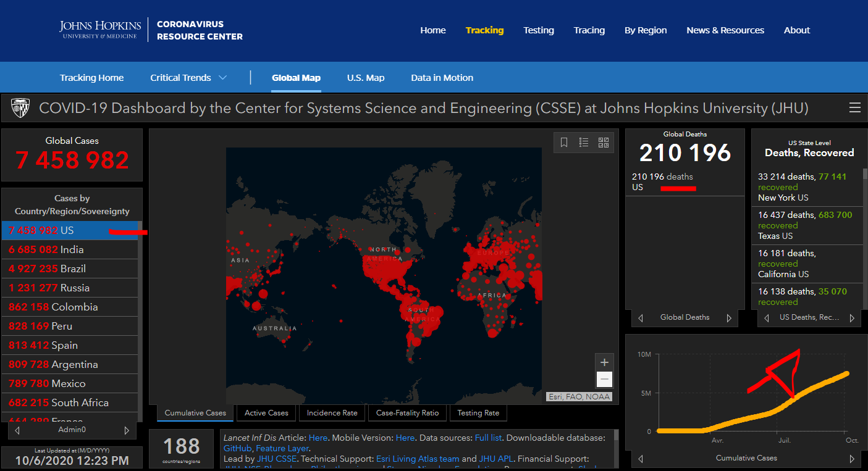Click the JHU shield logo in dashboard header
The image size is (868, 471).
(x=20, y=108)
